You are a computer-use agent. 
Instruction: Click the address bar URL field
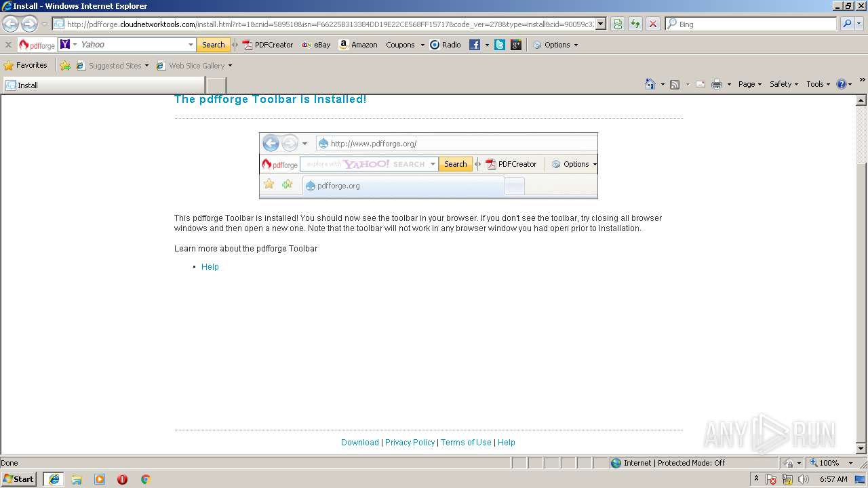(x=329, y=24)
